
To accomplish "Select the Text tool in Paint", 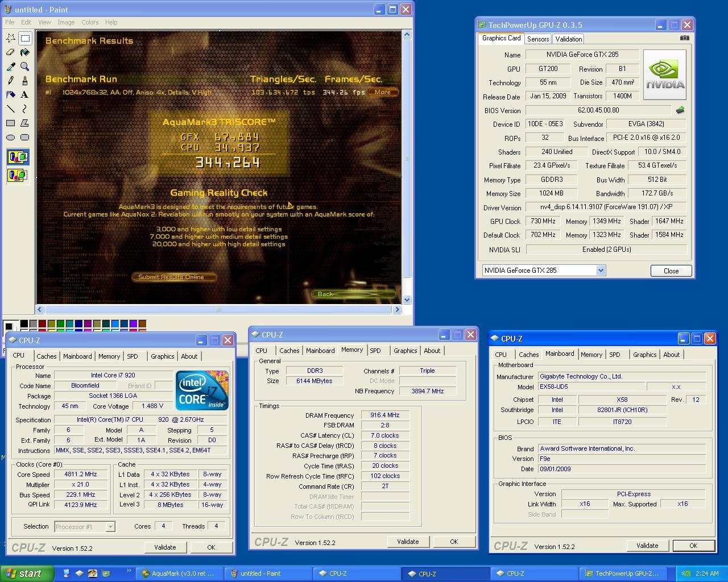I will point(25,95).
